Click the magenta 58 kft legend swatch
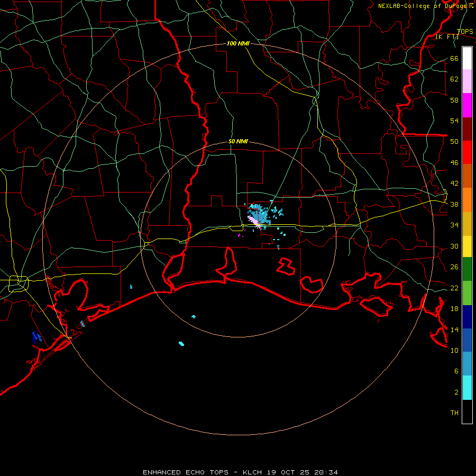 point(467,105)
